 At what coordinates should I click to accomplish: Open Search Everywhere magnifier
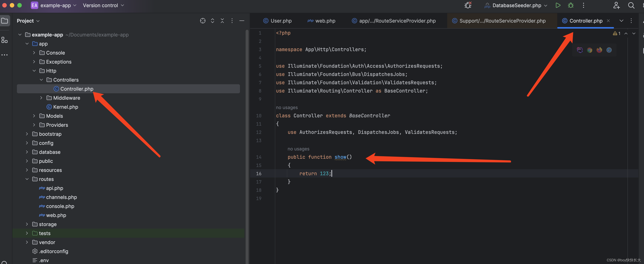[x=631, y=5]
